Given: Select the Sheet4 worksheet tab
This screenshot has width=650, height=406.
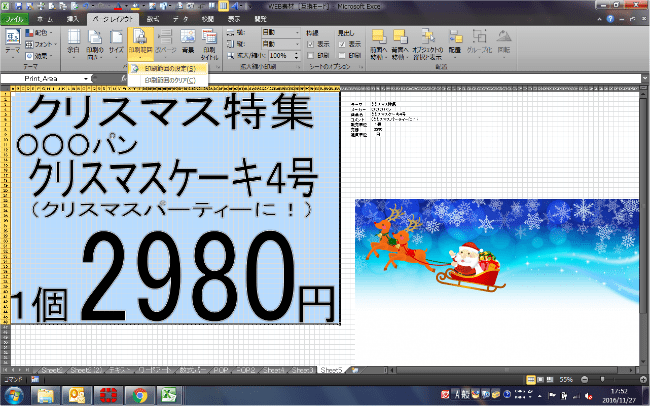Looking at the screenshot, I should coord(274,370).
